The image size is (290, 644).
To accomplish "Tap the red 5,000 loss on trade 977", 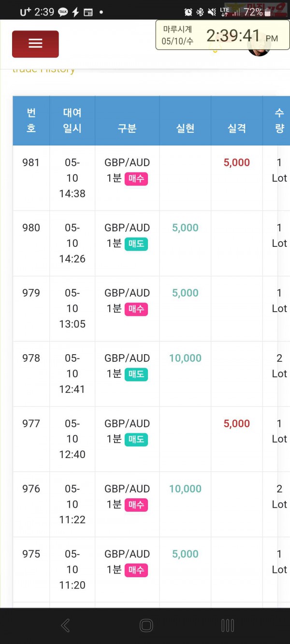I will (237, 424).
